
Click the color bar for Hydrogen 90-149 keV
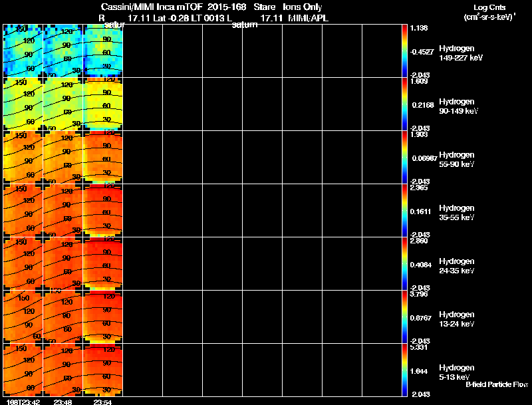coord(406,104)
